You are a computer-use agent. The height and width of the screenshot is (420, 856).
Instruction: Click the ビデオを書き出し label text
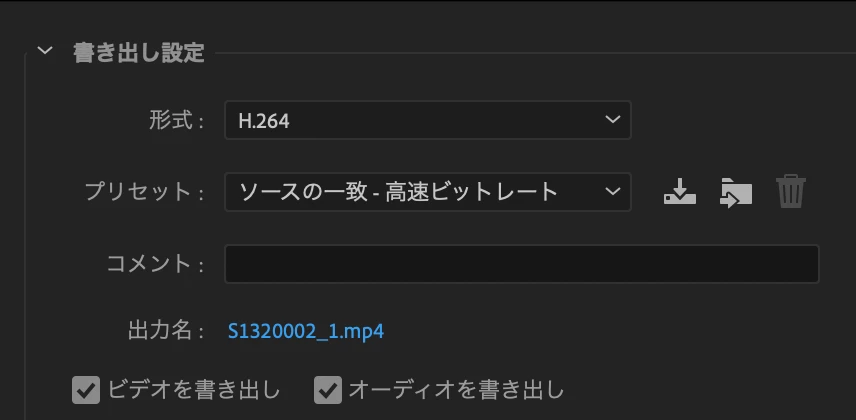point(194,390)
